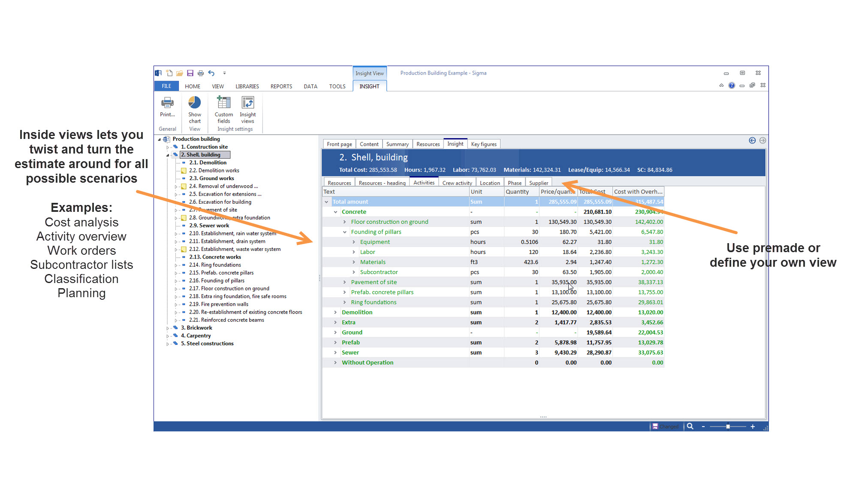
Task: Select the Supplier view tab
Action: point(538,183)
